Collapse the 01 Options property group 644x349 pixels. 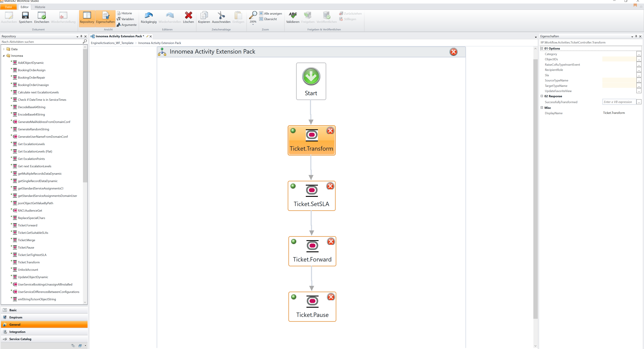coord(542,49)
